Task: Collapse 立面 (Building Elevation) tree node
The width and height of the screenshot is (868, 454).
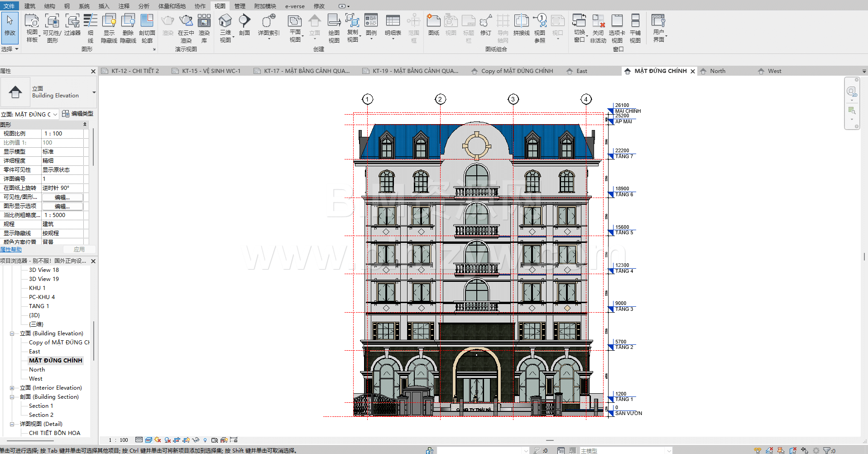Action: click(x=12, y=333)
